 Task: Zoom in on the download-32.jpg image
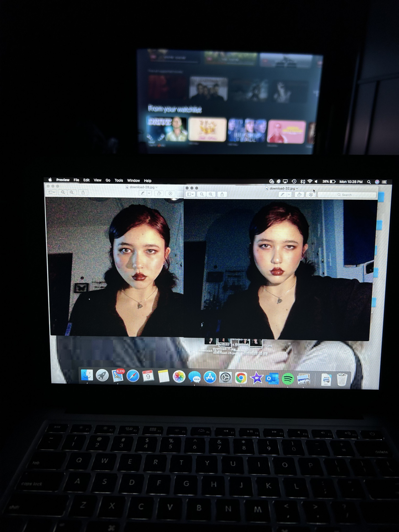pos(211,194)
